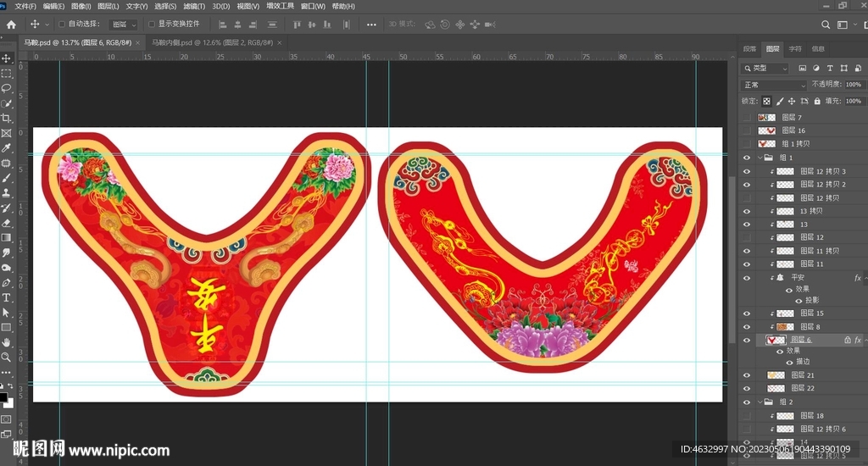Switch to the 段落 panel tab
The height and width of the screenshot is (466, 868).
pyautogui.click(x=749, y=48)
